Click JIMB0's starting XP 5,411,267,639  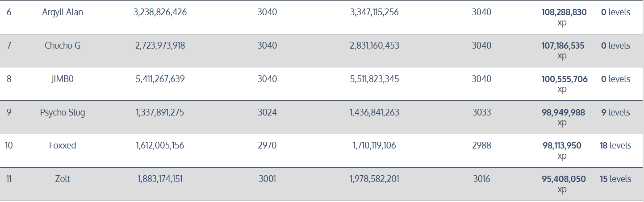[x=160, y=79]
